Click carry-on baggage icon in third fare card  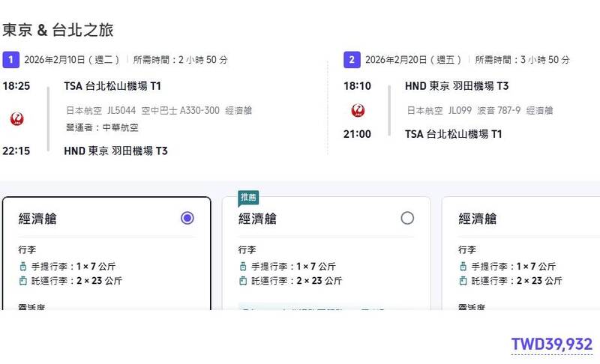[x=463, y=266]
